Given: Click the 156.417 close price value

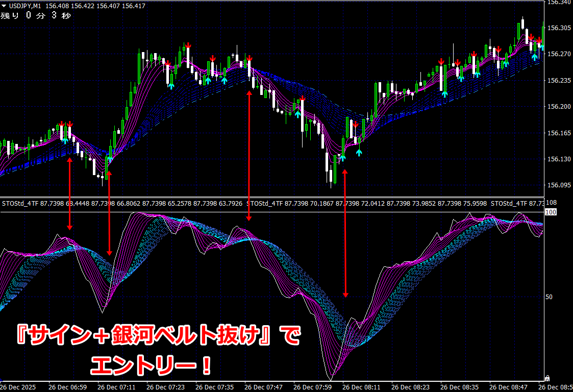Looking at the screenshot, I should click(x=133, y=6).
